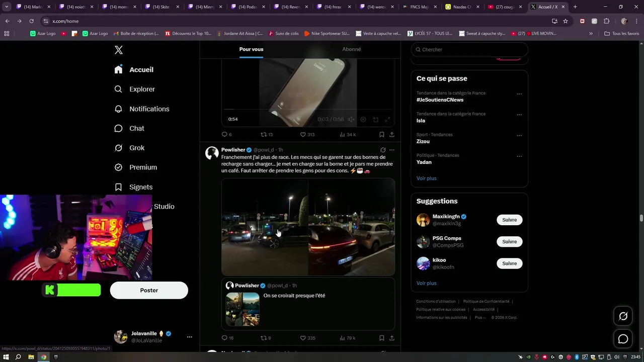
Task: Share the video post
Action: (392, 134)
